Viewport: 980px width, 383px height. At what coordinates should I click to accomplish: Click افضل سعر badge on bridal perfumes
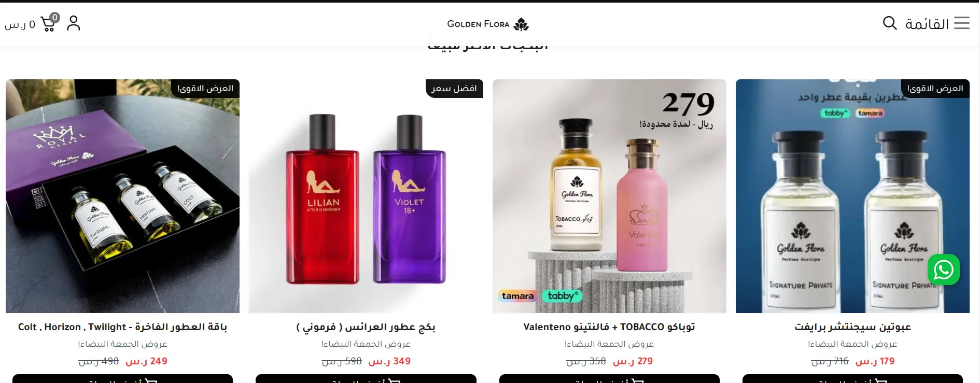coord(454,89)
